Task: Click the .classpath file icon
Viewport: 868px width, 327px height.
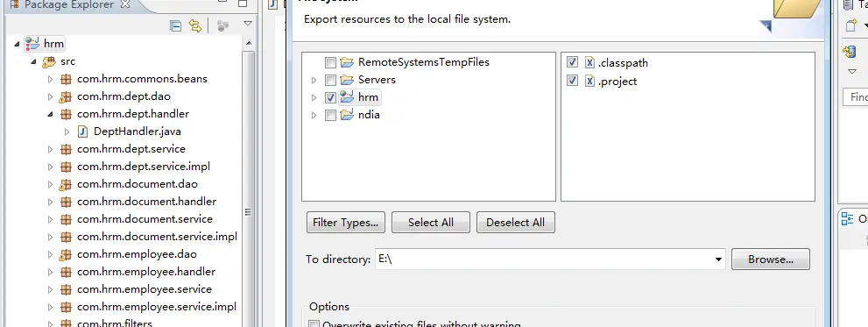Action: pos(589,62)
